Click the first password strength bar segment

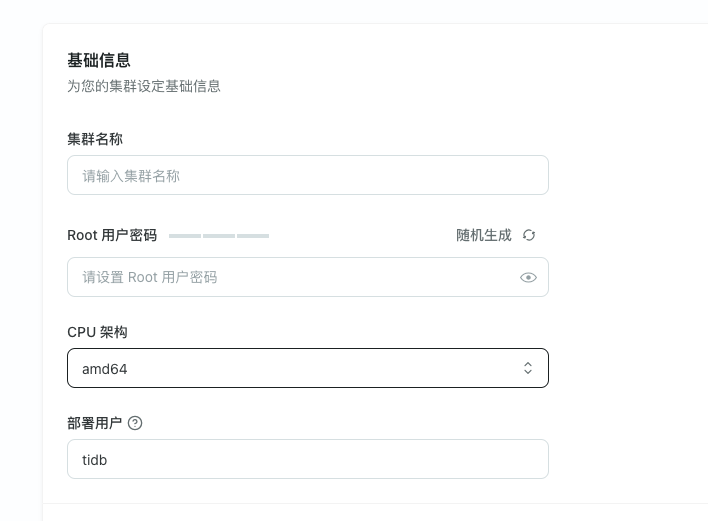click(x=185, y=236)
